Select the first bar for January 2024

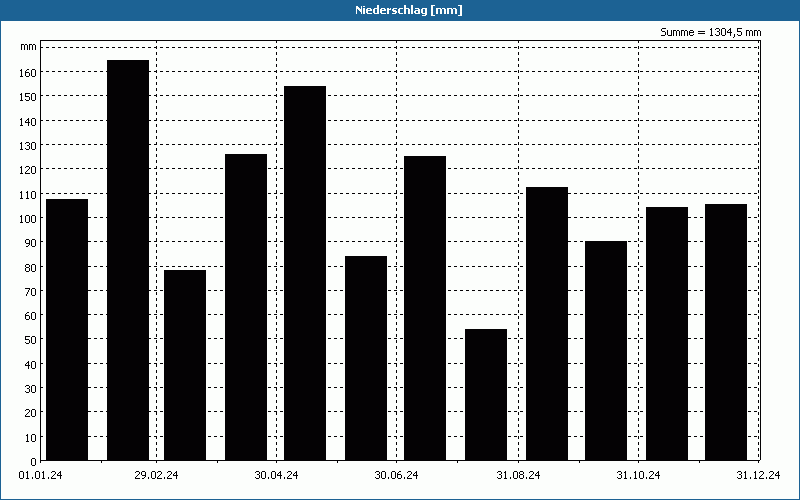point(67,330)
